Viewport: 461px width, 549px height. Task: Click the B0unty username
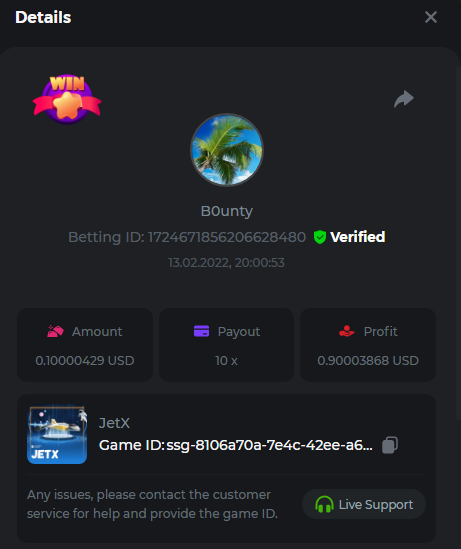[x=227, y=211]
